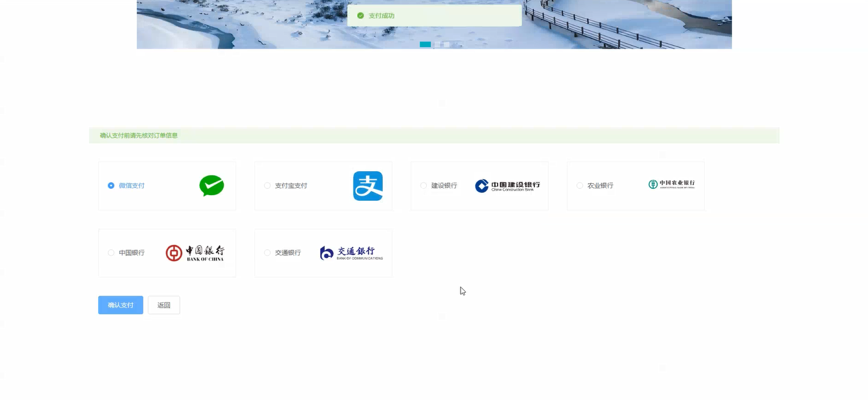Click the 支付成功 notification text

tap(381, 15)
